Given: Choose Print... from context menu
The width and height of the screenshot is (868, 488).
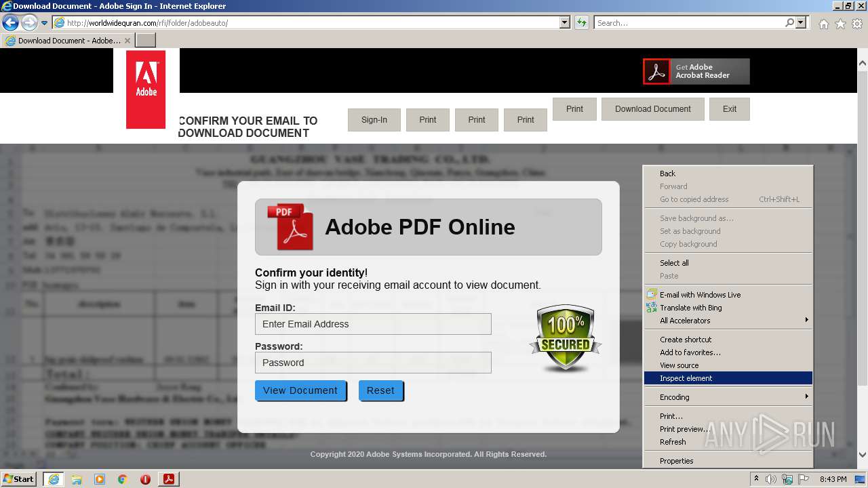Looking at the screenshot, I should tap(728, 416).
